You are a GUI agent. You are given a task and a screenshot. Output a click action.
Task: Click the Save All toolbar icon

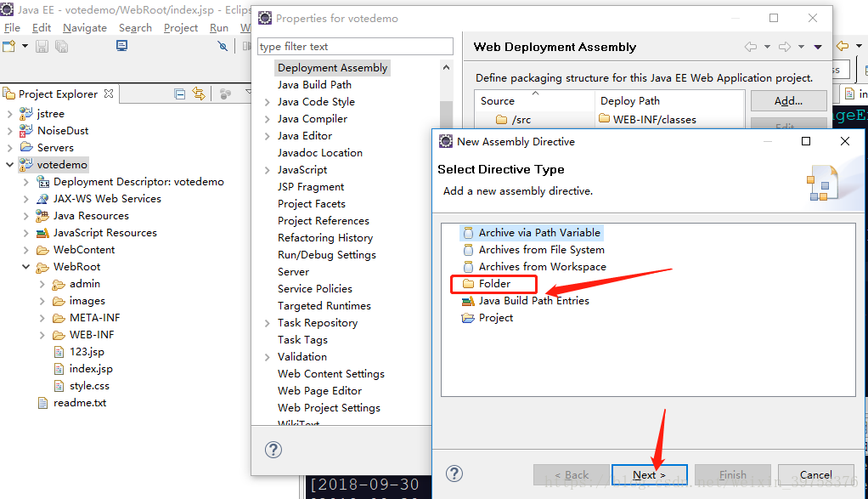pos(61,47)
